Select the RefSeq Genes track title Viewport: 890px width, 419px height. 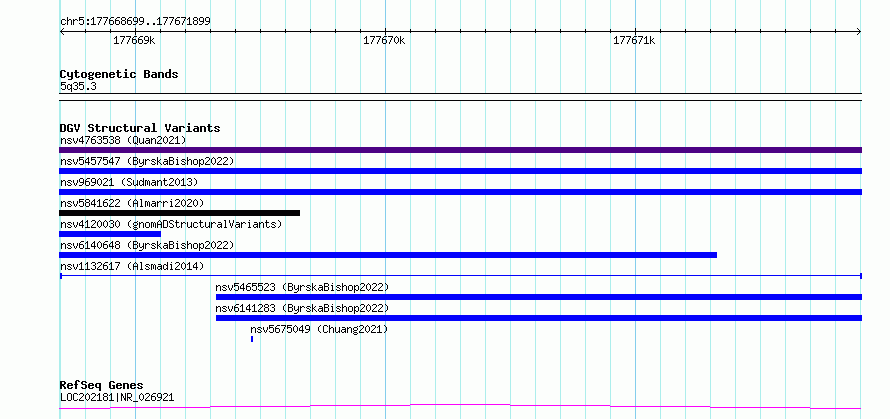102,385
